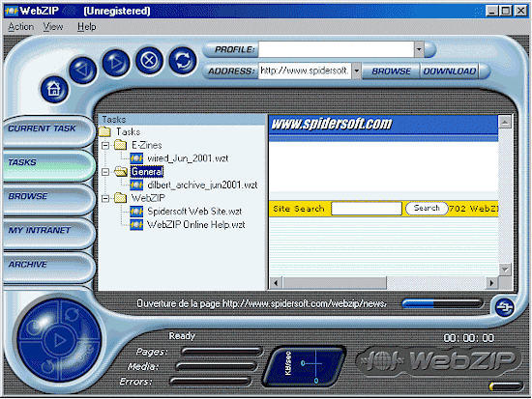Click the Pages progress bar
The image size is (532, 399).
point(222,352)
